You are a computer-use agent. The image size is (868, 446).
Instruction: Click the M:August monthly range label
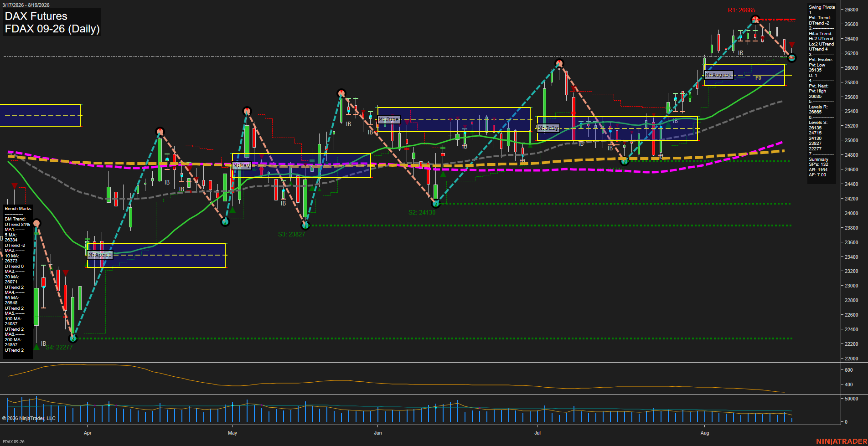coord(718,74)
